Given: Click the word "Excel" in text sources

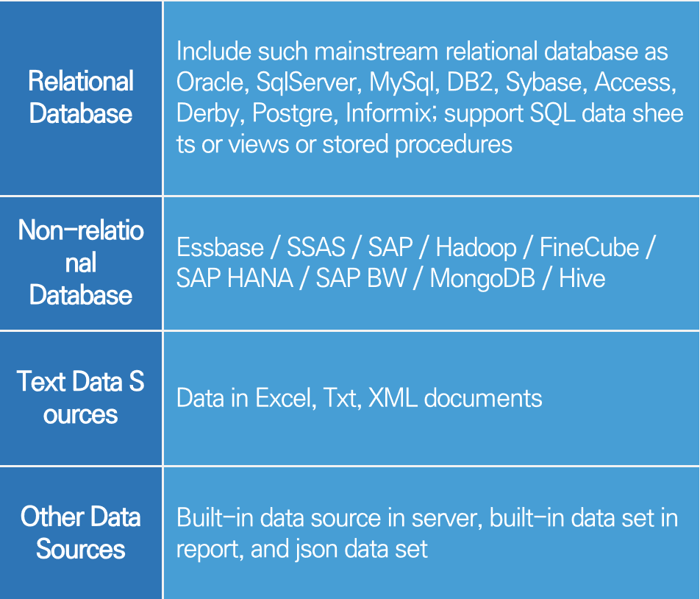Looking at the screenshot, I should [x=282, y=398].
